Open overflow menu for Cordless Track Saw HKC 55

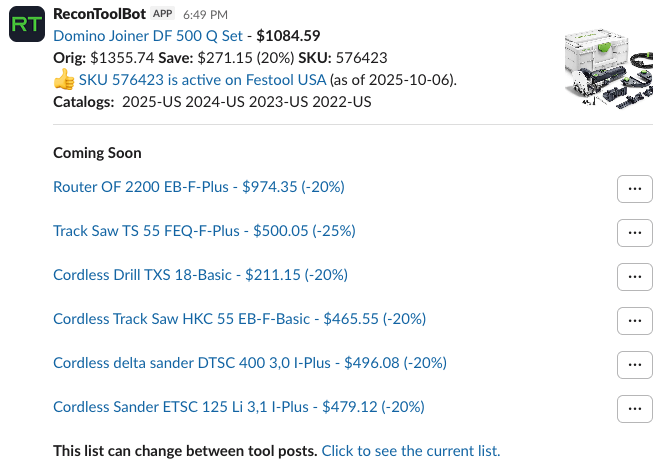tap(634, 320)
